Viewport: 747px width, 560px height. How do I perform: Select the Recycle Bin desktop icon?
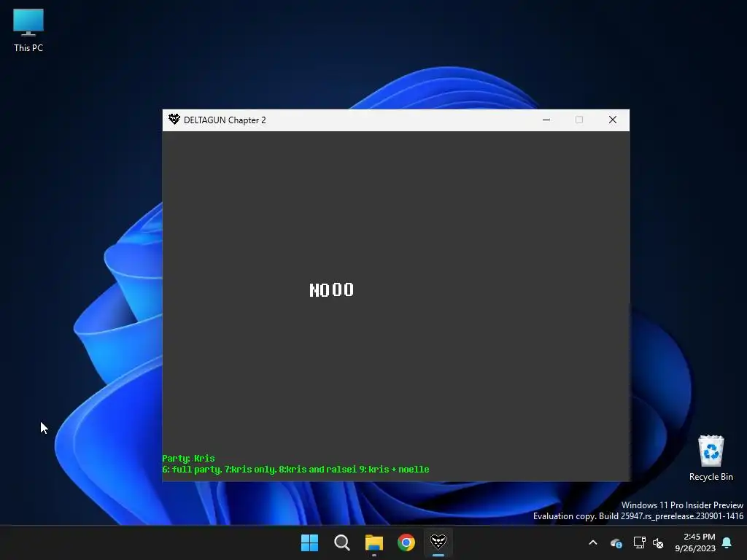coord(711,458)
